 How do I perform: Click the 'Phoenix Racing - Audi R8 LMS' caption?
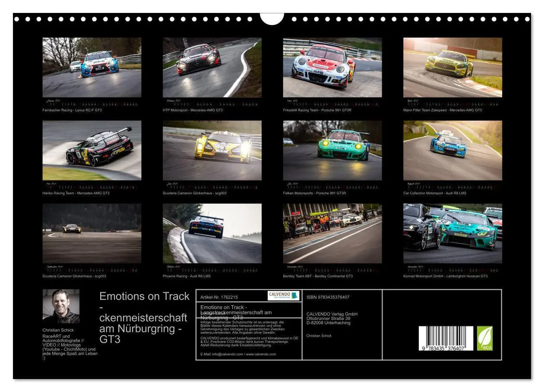click(187, 276)
